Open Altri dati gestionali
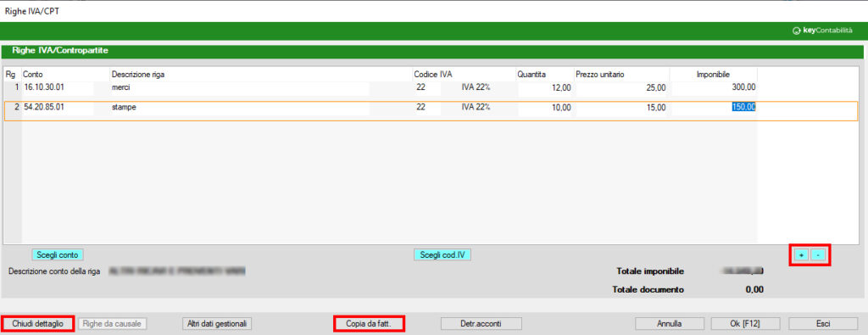868x335 pixels. click(217, 323)
